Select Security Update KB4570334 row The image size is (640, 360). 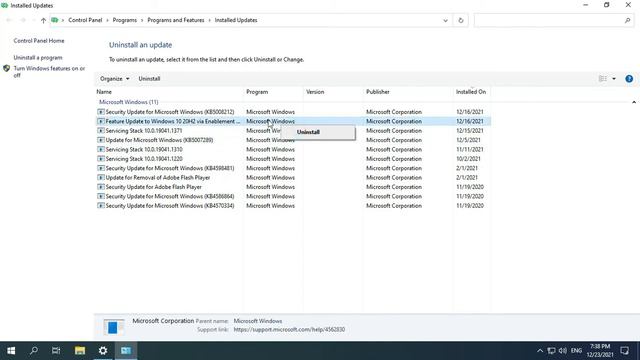(x=293, y=206)
